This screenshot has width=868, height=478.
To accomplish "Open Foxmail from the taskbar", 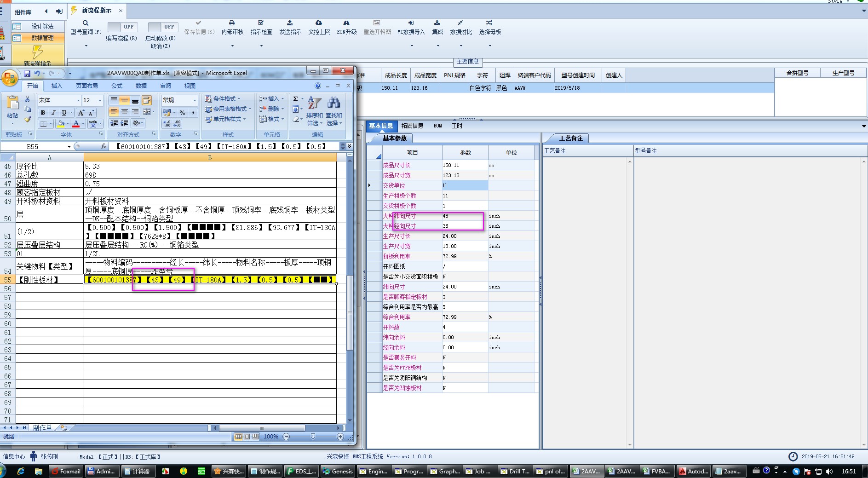I will tap(66, 471).
